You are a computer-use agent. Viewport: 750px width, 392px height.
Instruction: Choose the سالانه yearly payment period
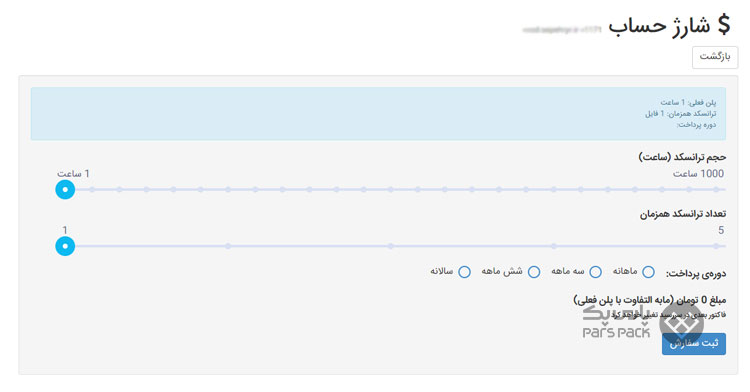(x=464, y=272)
